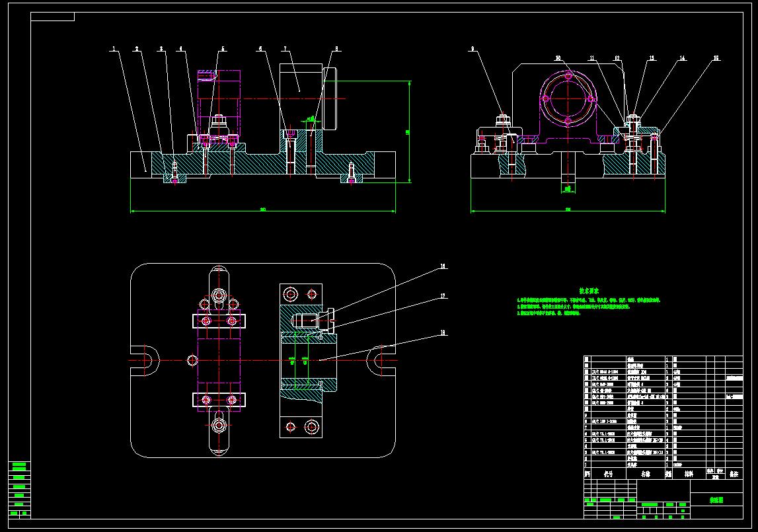Click part balloon number 16
Image resolution: width=758 pixels, height=532 pixels.
click(443, 266)
